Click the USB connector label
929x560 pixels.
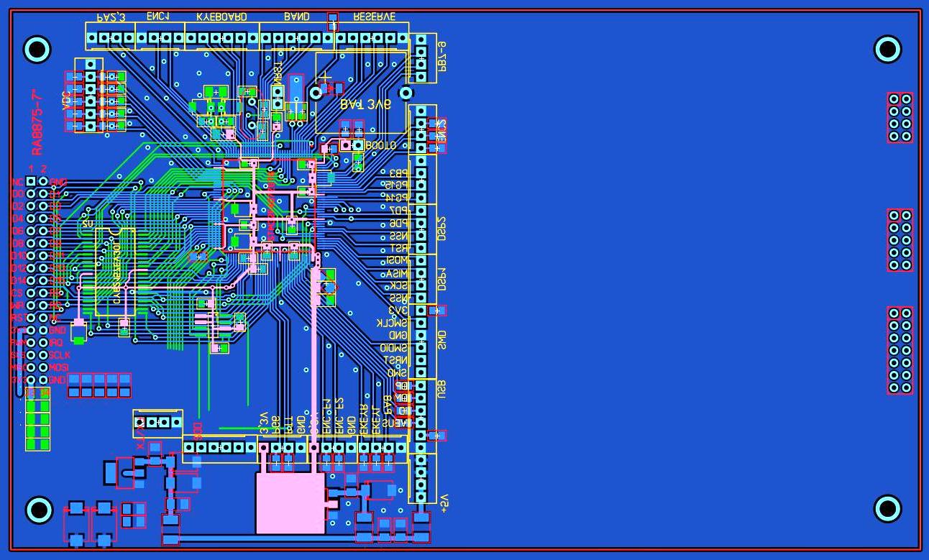click(x=442, y=389)
